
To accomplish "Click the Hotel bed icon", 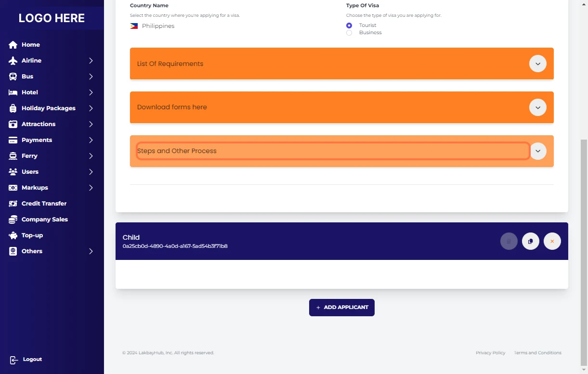I will coord(13,92).
